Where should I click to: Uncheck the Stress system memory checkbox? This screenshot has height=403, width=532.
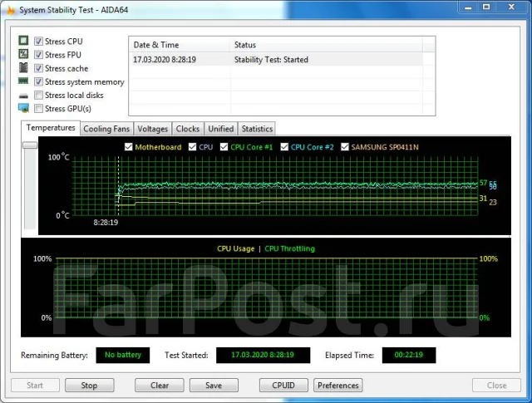[38, 81]
